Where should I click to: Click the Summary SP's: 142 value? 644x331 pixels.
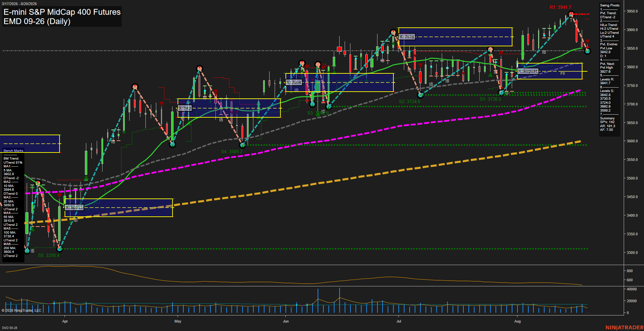(x=607, y=122)
